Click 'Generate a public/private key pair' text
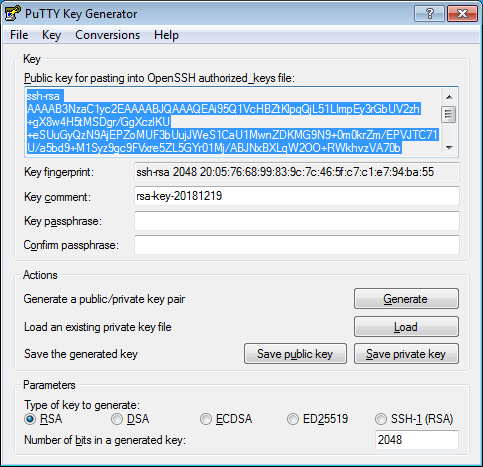Viewport: 483px width, 467px height. click(x=104, y=299)
